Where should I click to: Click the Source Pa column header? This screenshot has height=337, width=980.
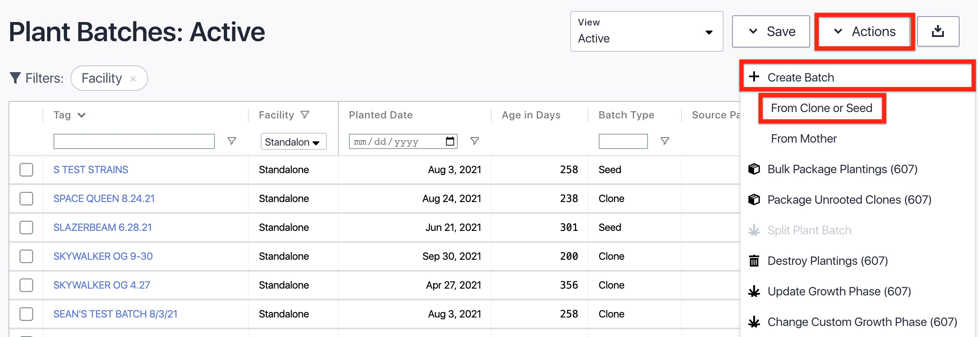point(716,115)
